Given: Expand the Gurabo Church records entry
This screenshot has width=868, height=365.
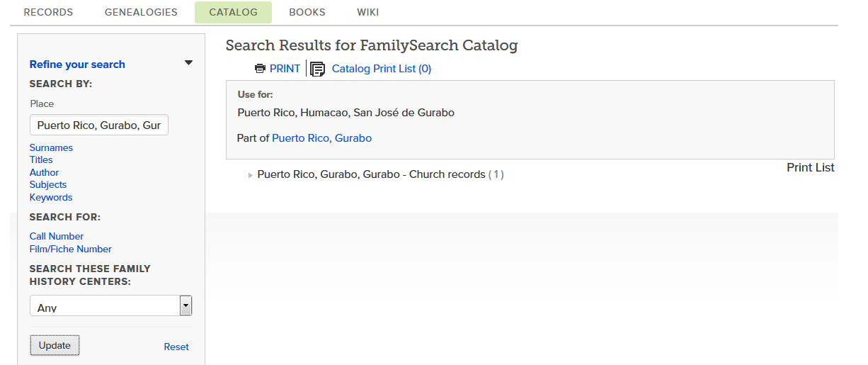Looking at the screenshot, I should pos(251,175).
